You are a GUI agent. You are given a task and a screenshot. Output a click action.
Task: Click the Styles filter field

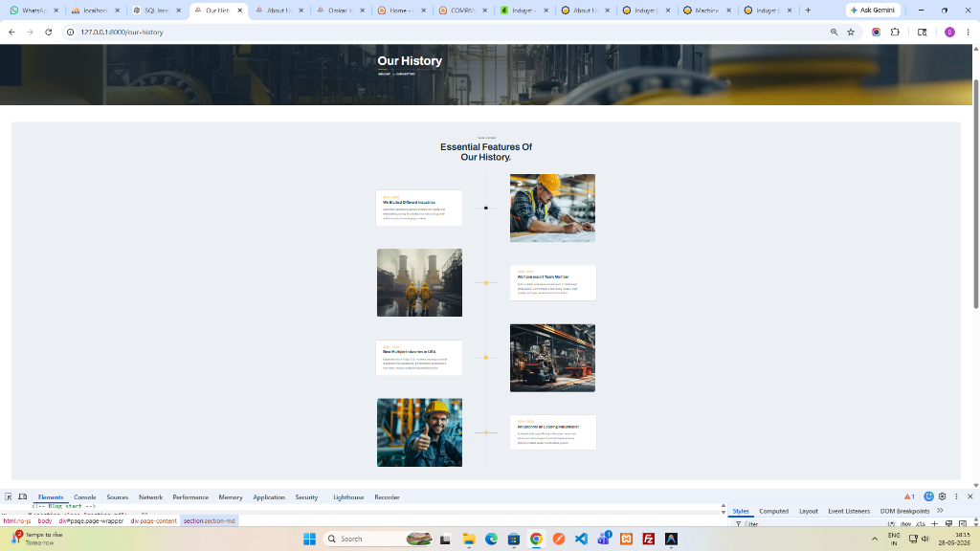806,523
